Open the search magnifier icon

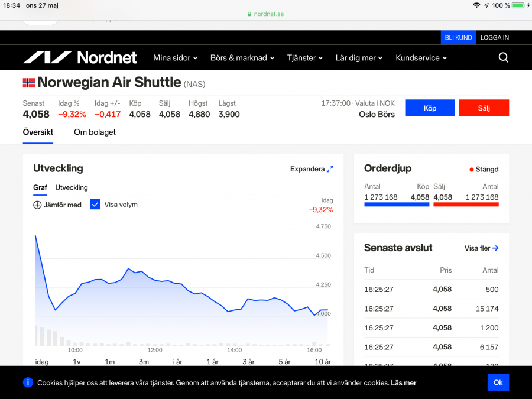click(x=503, y=57)
